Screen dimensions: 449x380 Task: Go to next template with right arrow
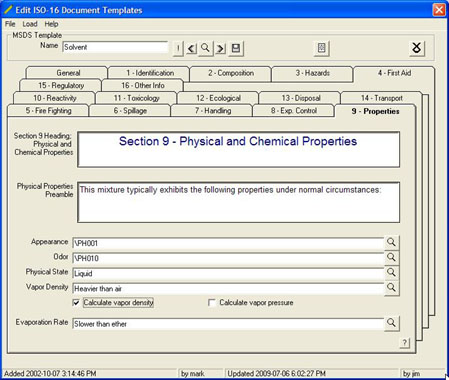pos(220,49)
